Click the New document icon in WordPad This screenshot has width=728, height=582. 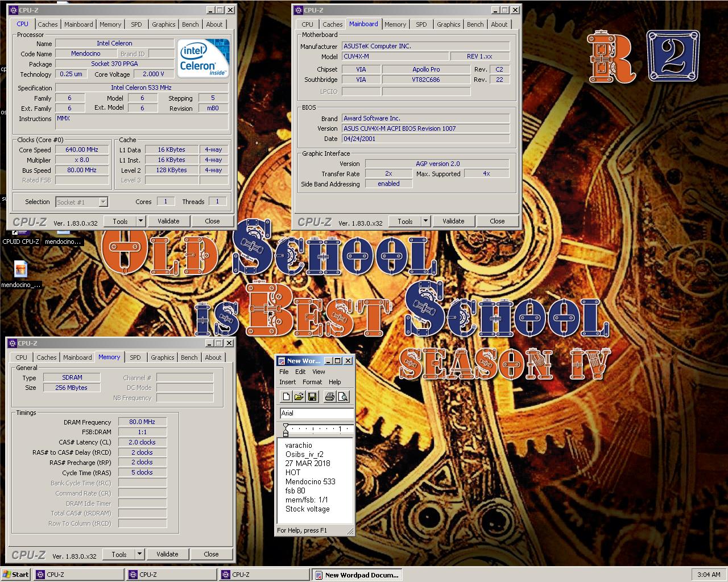(x=286, y=397)
